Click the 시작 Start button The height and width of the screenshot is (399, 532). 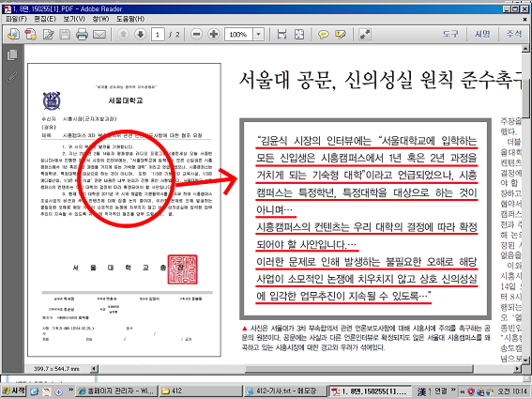[x=14, y=391]
